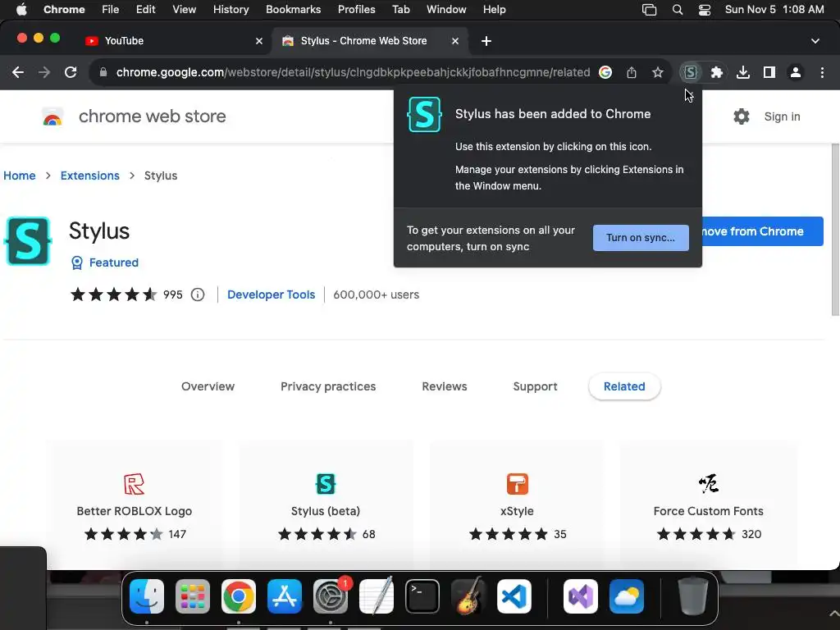Go back to previous page

click(18, 72)
